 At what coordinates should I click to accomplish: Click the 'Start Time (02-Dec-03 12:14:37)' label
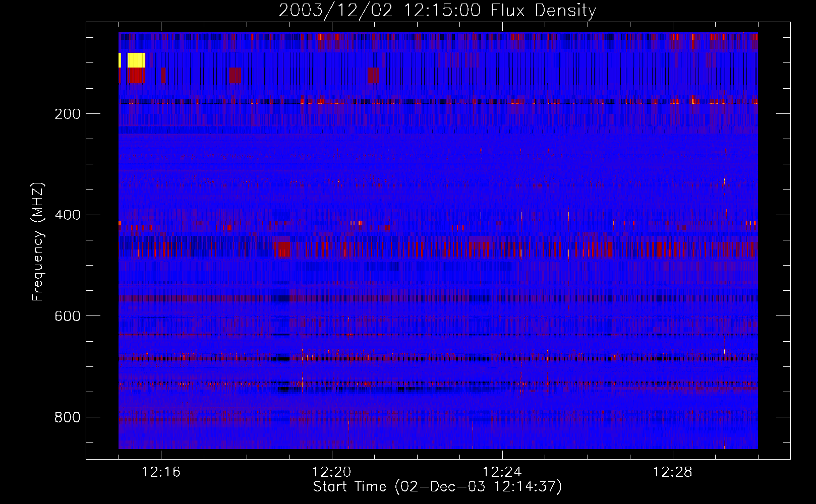(x=437, y=487)
